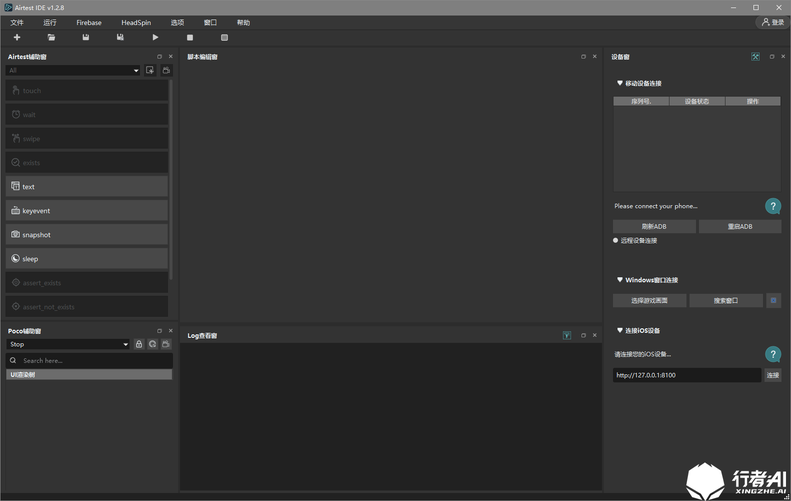
Task: Close the Poco辅助窗 panel
Action: (x=171, y=330)
